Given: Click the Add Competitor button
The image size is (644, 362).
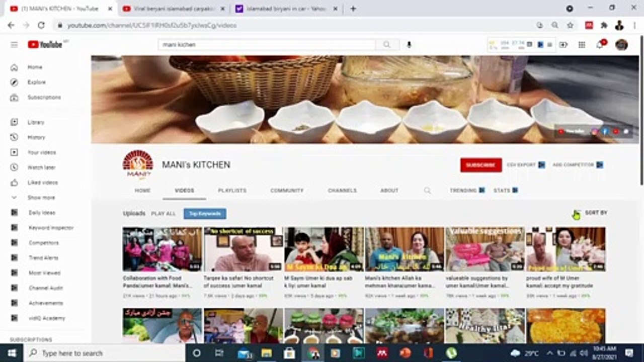Looking at the screenshot, I should (578, 165).
